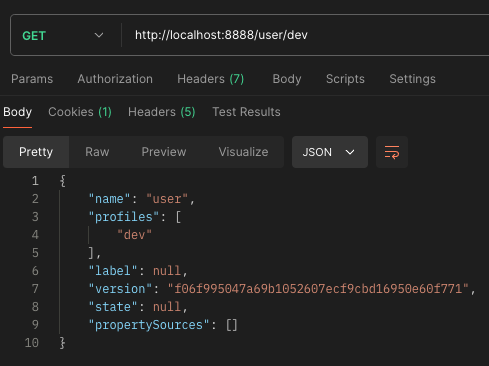Screen dimensions: 489x366
Task: Open the GET method dropdown
Action: (63, 35)
